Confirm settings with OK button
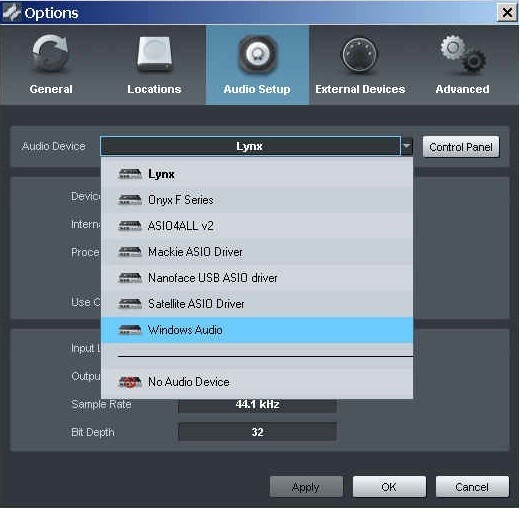The width and height of the screenshot is (519, 508). coord(389,487)
